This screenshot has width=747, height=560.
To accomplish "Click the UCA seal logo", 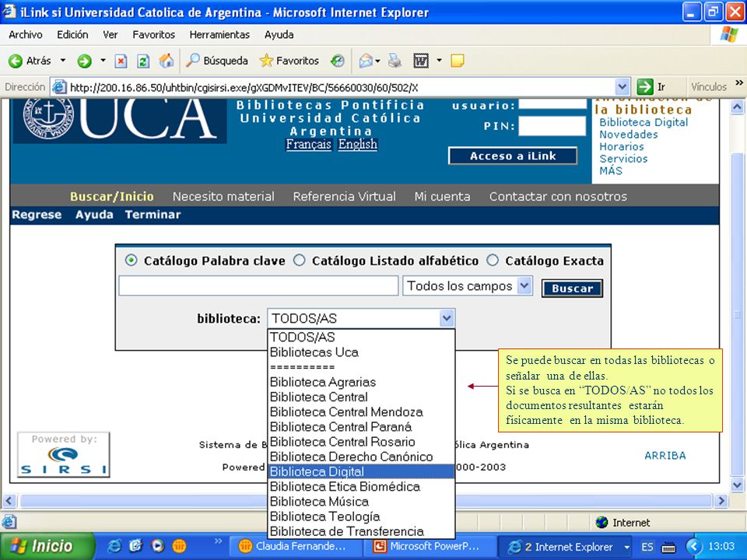I will point(48,117).
